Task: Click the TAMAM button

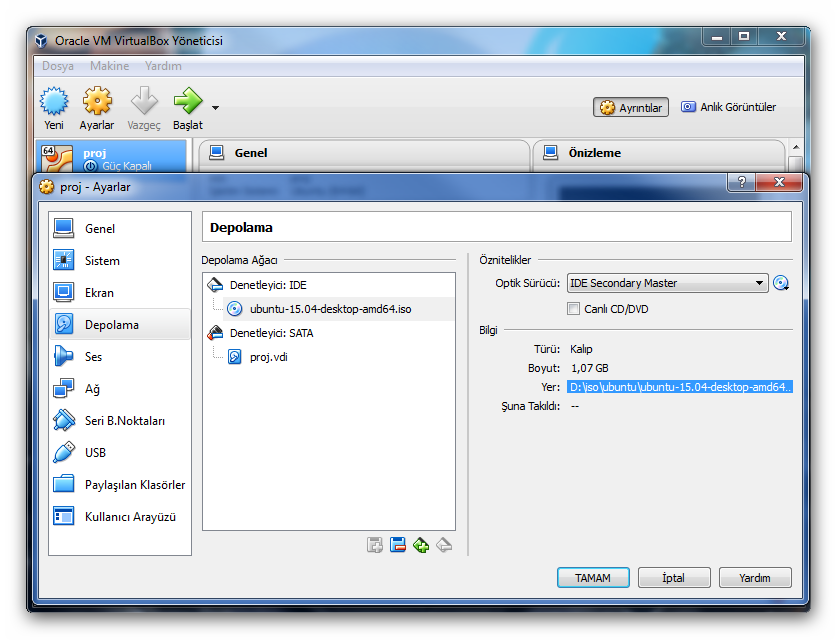Action: click(x=593, y=578)
